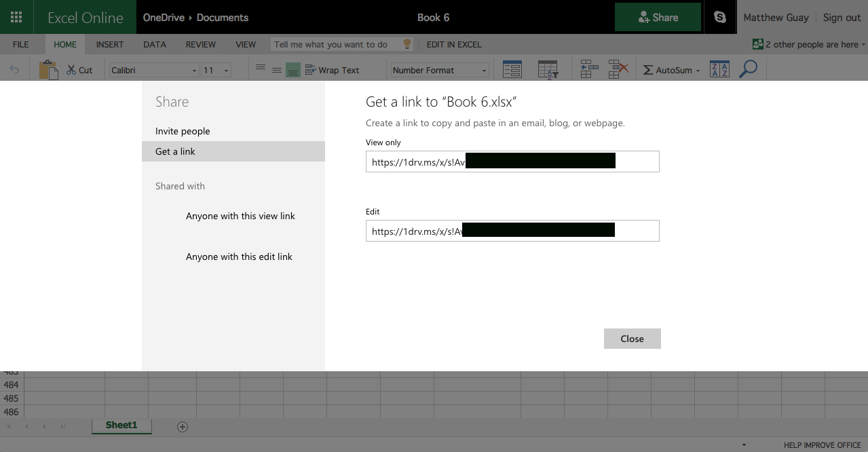This screenshot has width=868, height=452.
Task: Expand the Number Format dropdown
Action: coord(484,71)
